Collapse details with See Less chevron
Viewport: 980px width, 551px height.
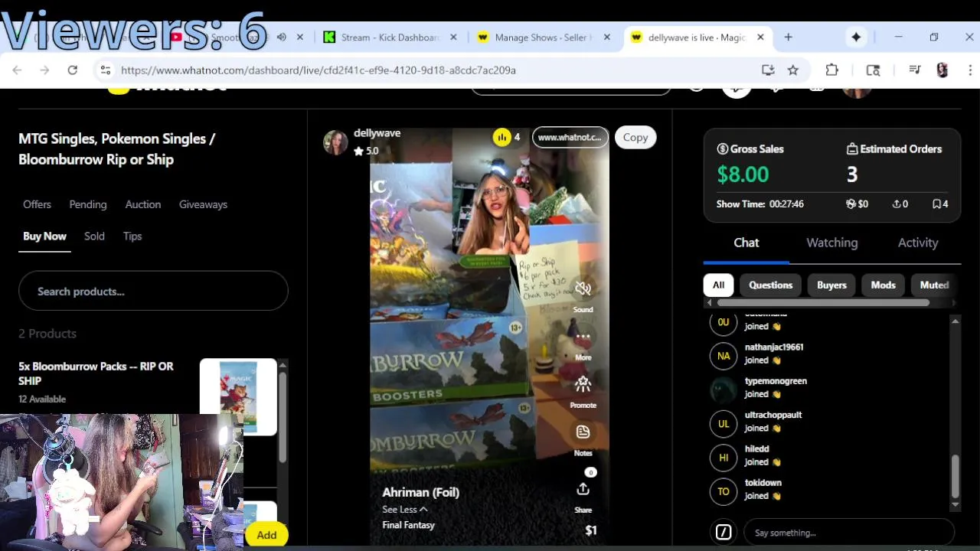click(423, 509)
